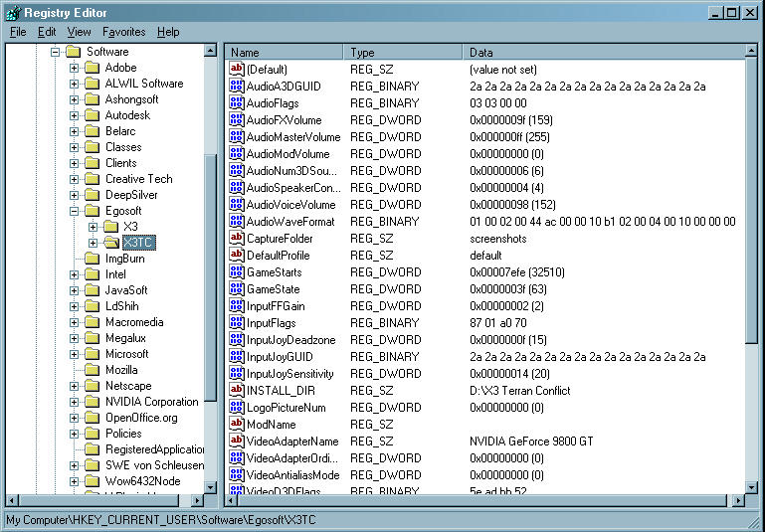Open the Edit menu
This screenshot has width=765, height=532.
[x=47, y=32]
